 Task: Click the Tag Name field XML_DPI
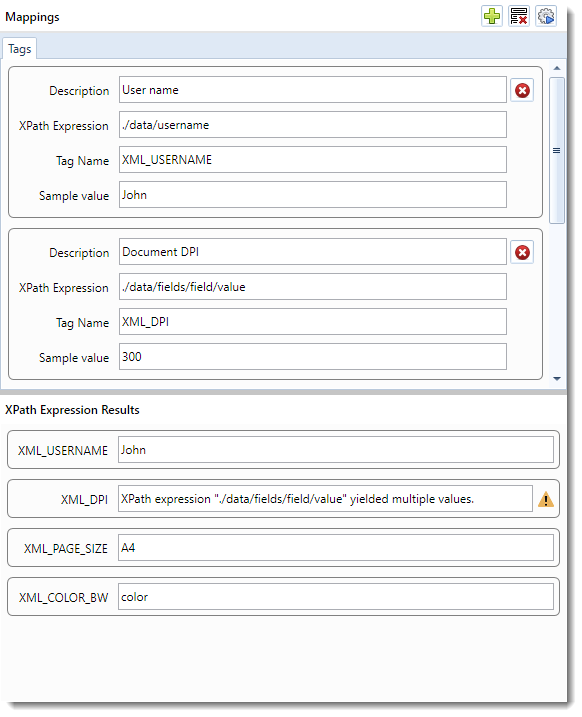(x=313, y=321)
